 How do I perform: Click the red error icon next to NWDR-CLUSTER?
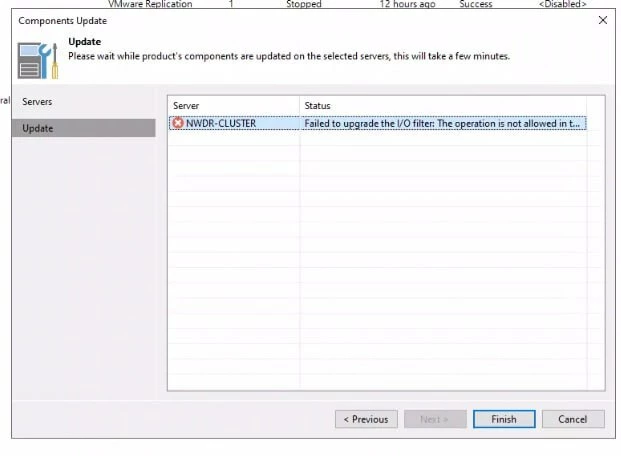tap(178, 123)
